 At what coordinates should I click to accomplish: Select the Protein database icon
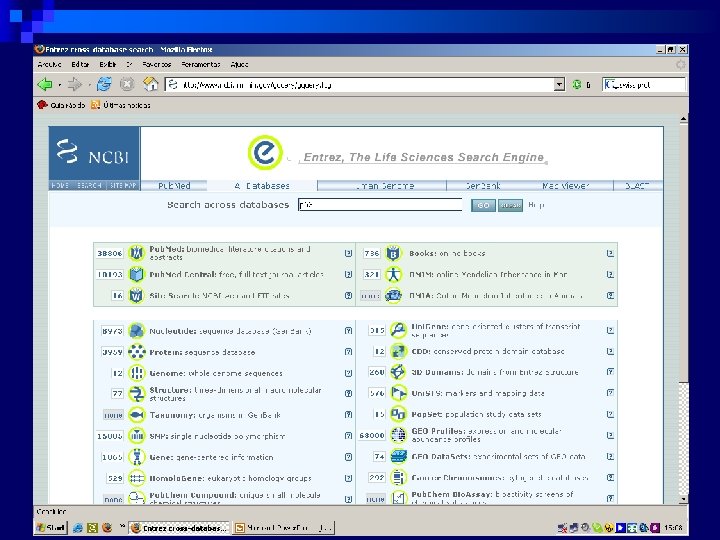(137, 352)
